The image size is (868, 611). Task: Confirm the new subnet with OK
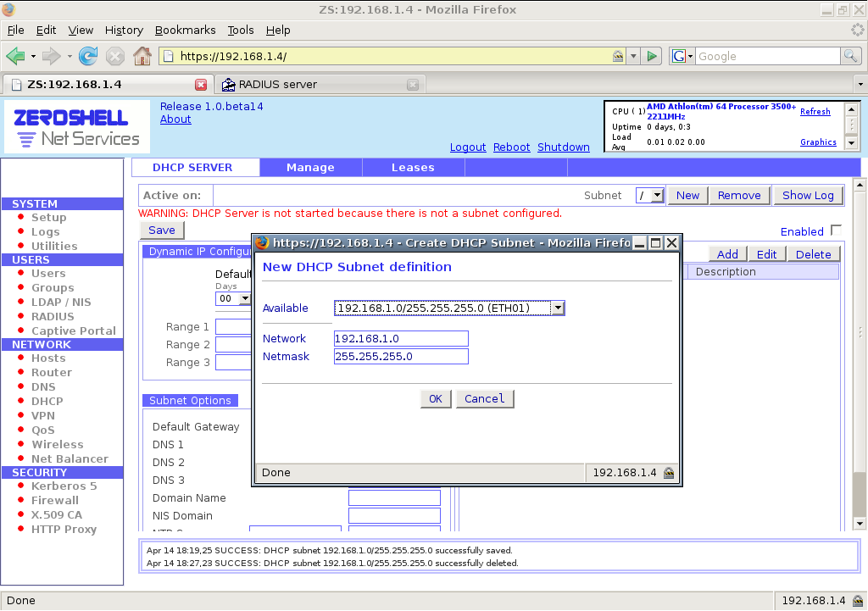click(x=436, y=399)
